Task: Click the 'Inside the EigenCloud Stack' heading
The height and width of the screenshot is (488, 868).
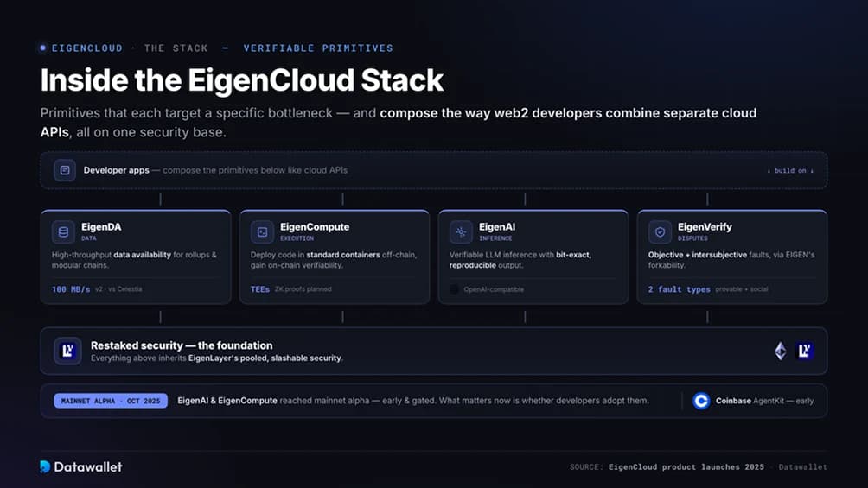Action: 242,80
